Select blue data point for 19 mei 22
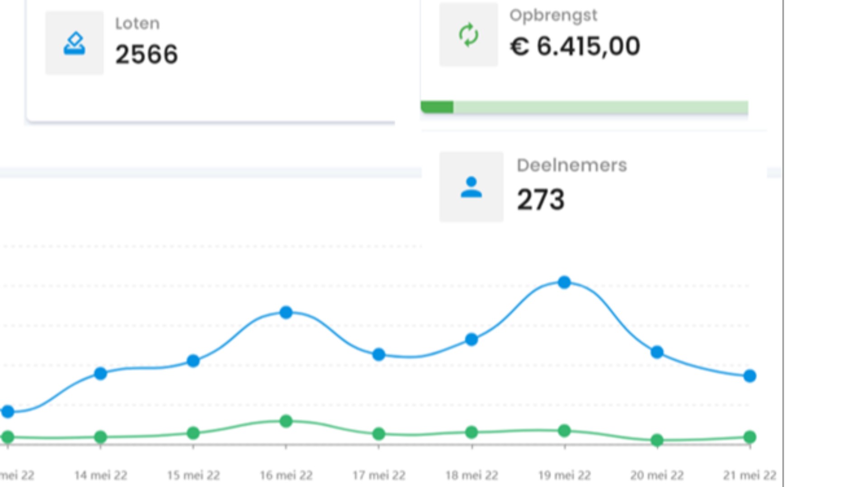This screenshot has height=487, width=868. point(564,282)
